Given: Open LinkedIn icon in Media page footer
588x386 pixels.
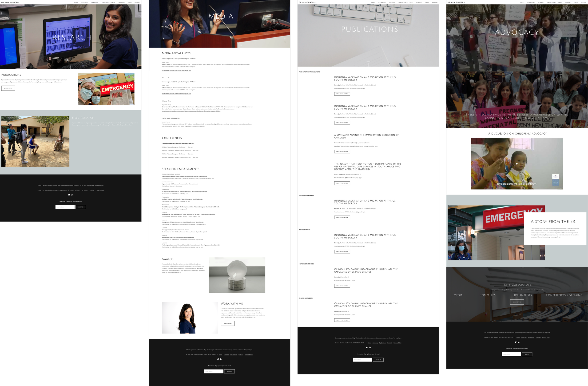Looking at the screenshot, I should [221, 359].
